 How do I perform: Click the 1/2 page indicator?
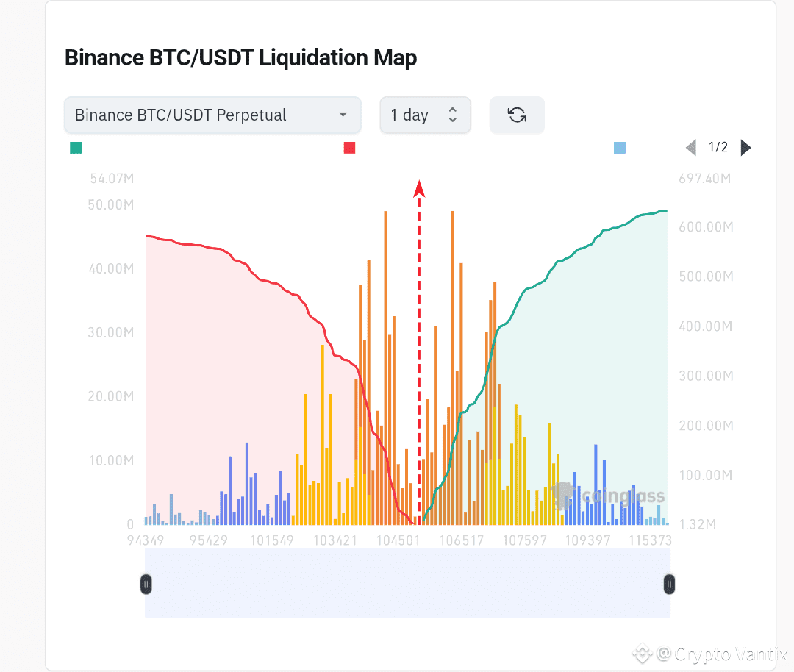718,147
